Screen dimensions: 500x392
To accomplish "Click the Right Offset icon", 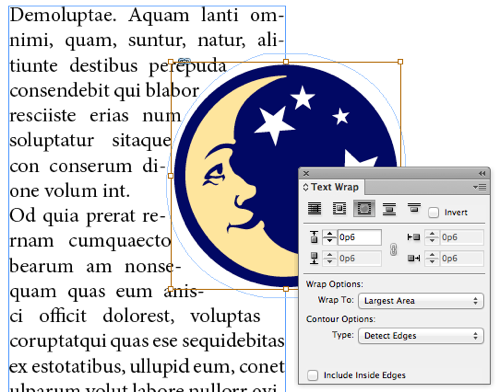I will [414, 258].
